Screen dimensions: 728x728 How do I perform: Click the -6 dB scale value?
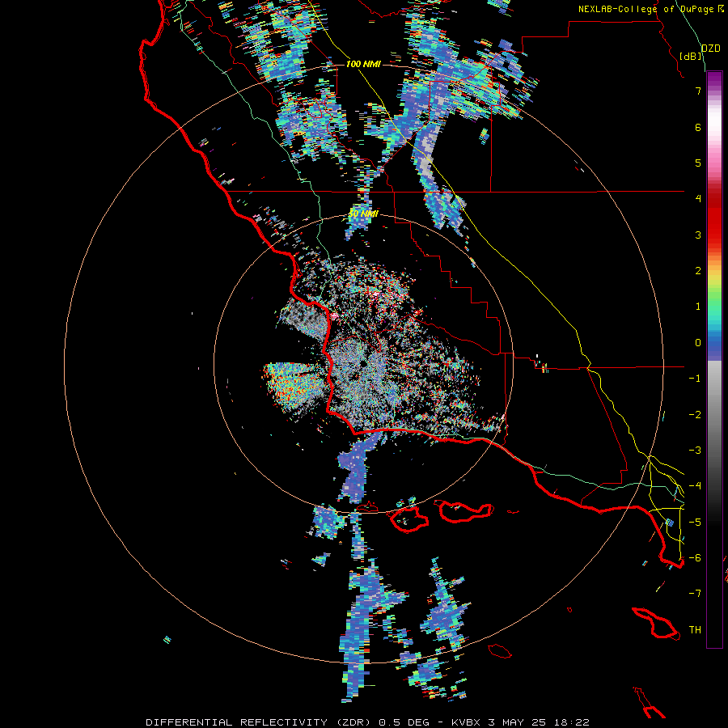tap(695, 558)
